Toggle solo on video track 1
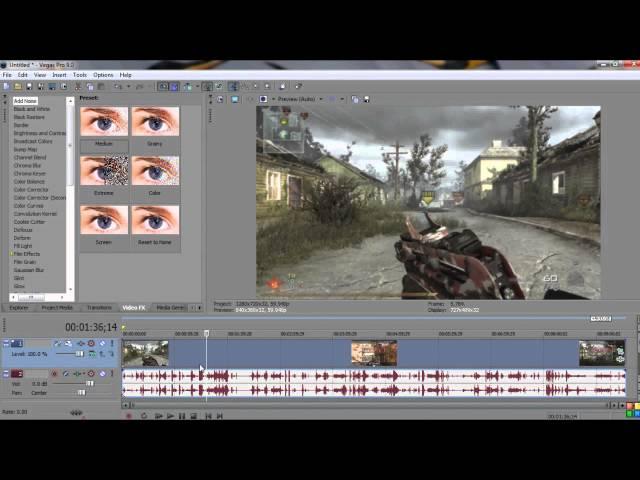The image size is (640, 480). (112, 344)
